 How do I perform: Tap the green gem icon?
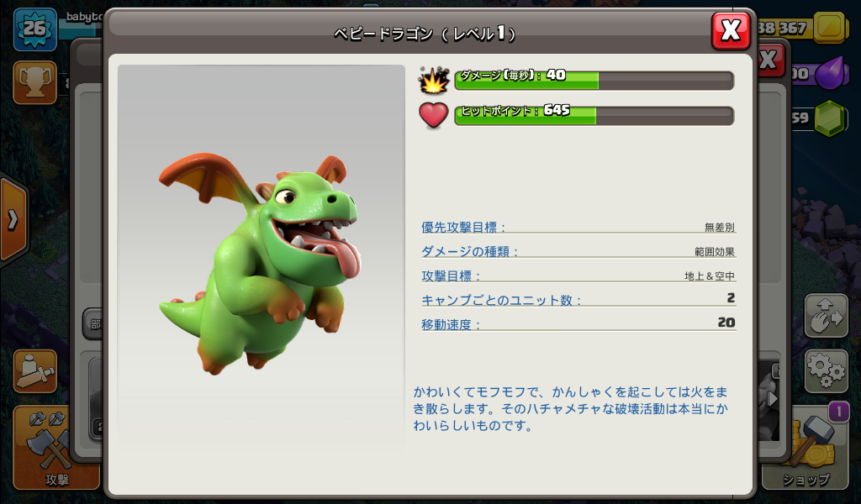point(829,118)
